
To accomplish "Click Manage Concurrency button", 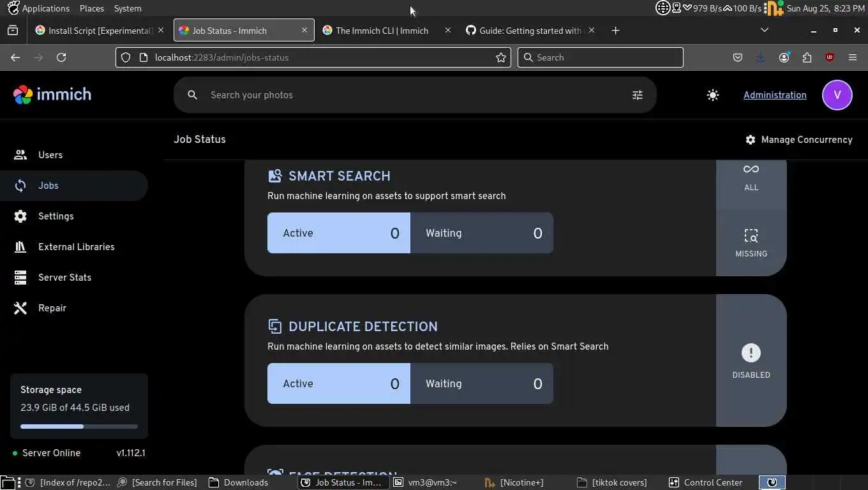I will tap(799, 140).
